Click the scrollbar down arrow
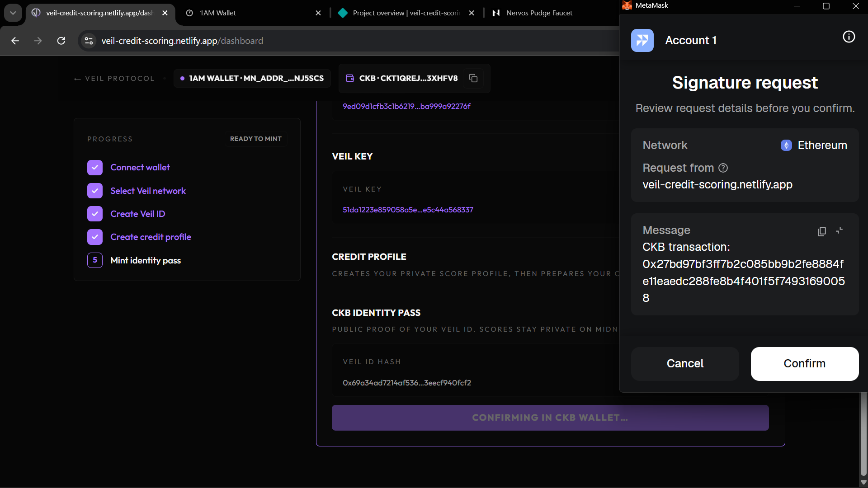 click(x=863, y=482)
